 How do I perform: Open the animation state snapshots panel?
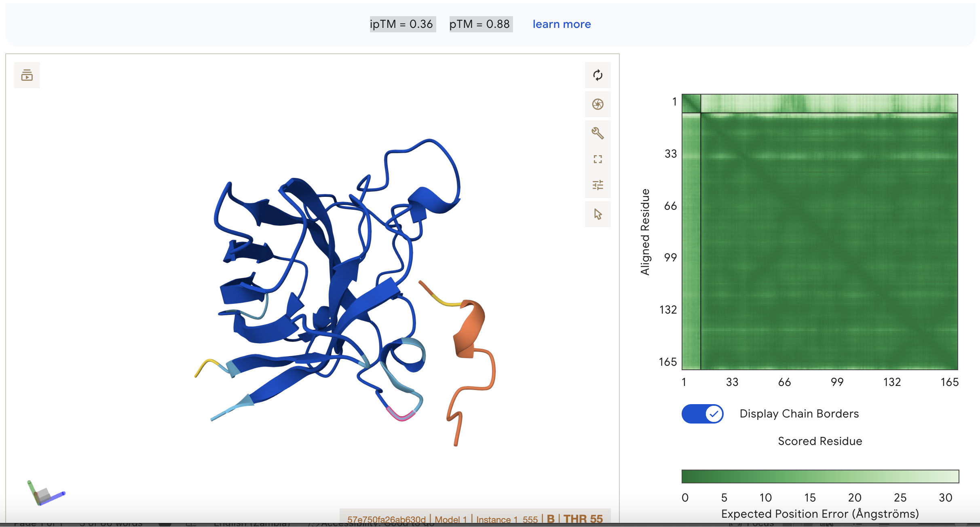pyautogui.click(x=27, y=75)
